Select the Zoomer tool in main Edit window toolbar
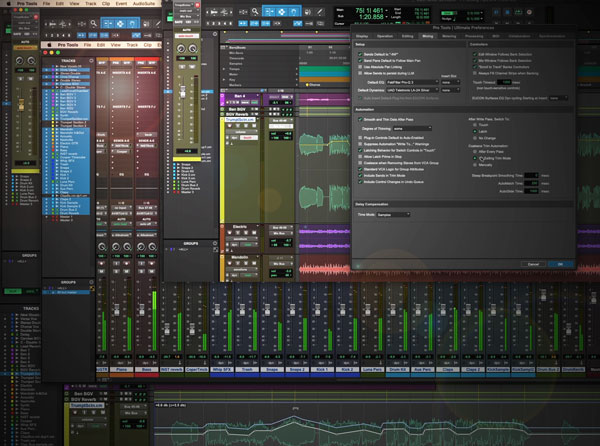The image size is (600, 446). click(x=255, y=12)
